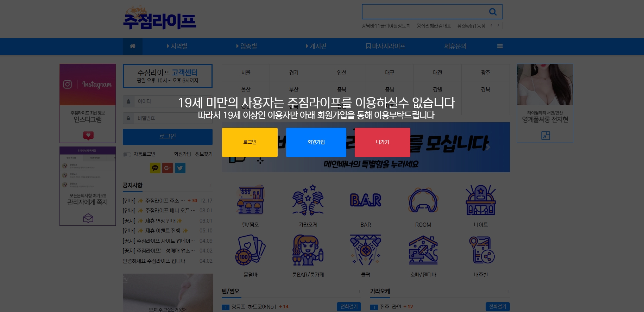This screenshot has height=312, width=644.
Task: Click the 회원가입 link near 자동로그인
Action: coord(182,154)
